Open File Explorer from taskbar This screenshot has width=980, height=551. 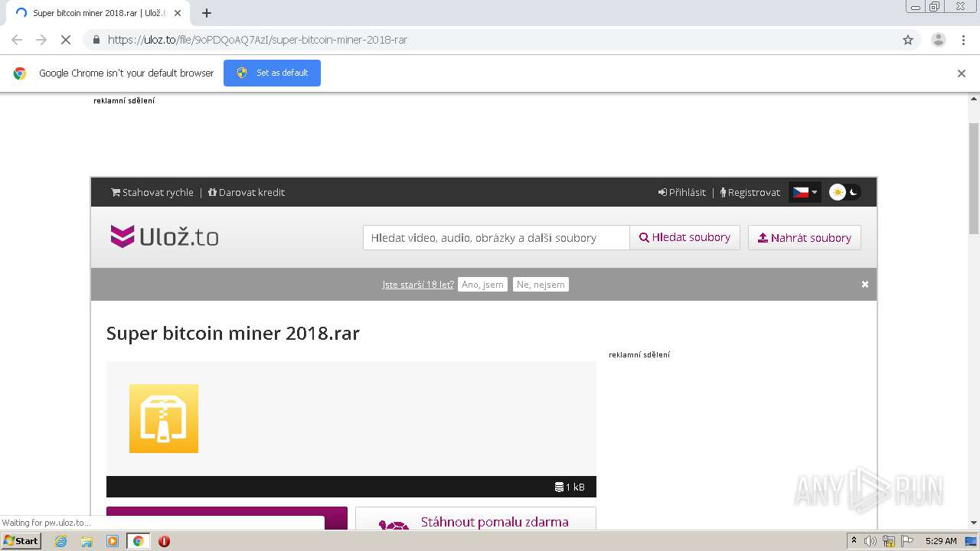[87, 541]
